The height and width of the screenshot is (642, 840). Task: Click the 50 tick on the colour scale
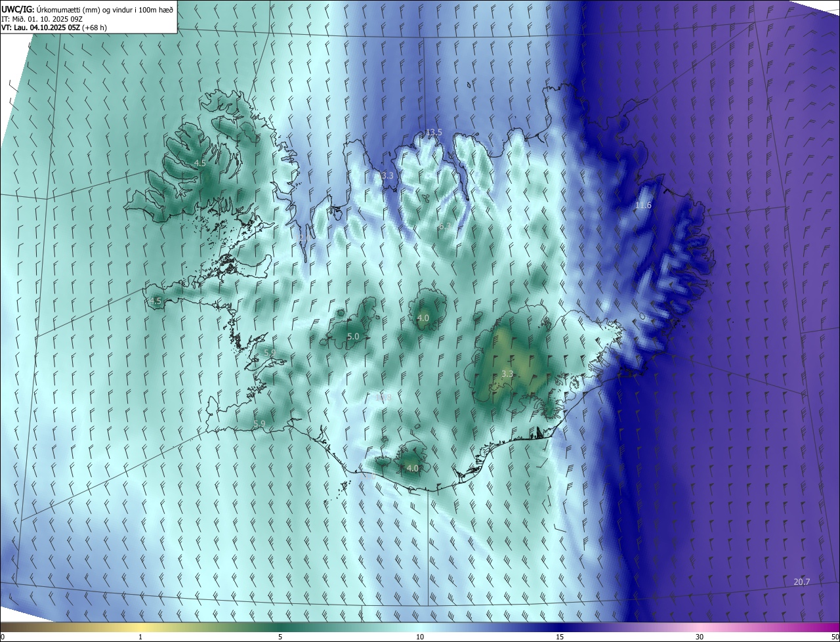point(835,637)
